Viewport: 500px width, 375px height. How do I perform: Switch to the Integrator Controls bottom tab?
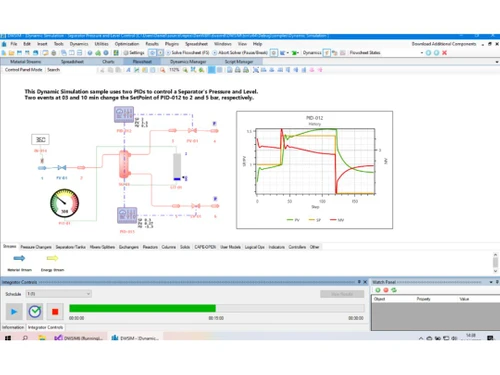[45, 327]
